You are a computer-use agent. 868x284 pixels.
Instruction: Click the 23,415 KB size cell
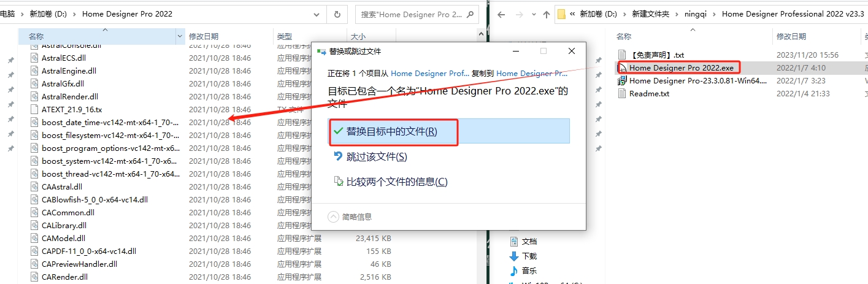tap(374, 239)
